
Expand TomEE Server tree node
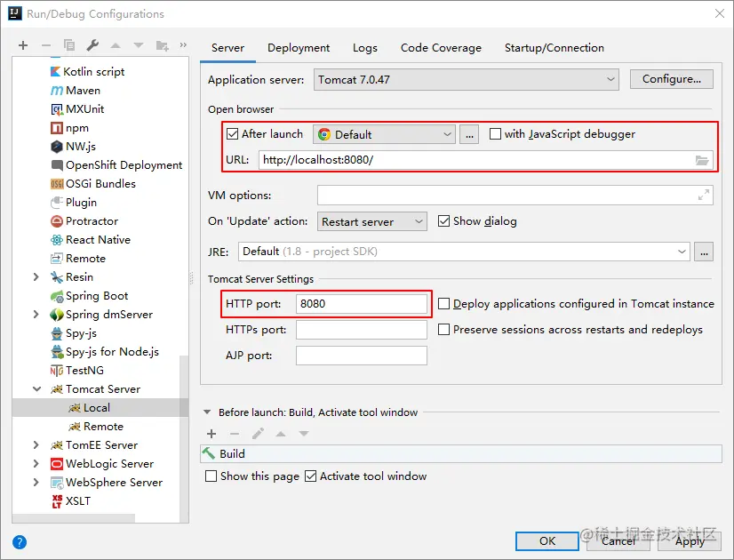pos(36,445)
